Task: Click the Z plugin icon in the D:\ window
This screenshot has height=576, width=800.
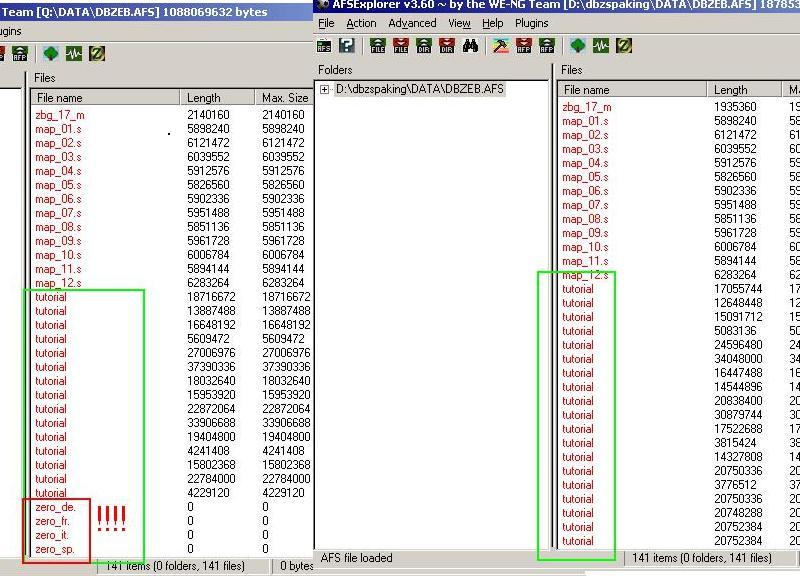Action: pos(623,46)
